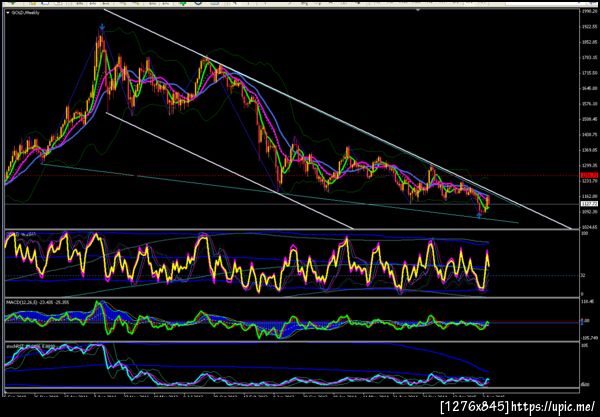Select the upper white descending trendline
The height and width of the screenshot is (417, 600).
click(337, 119)
